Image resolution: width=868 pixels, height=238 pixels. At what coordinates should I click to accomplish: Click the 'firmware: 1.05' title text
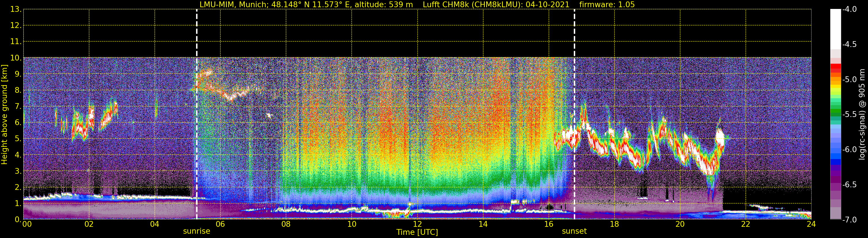[607, 5]
